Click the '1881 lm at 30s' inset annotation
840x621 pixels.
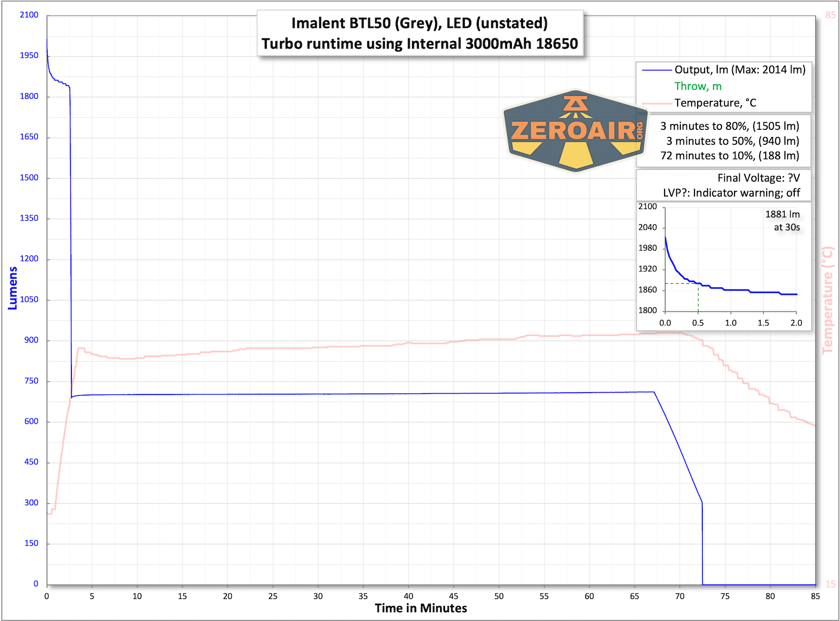[x=783, y=221]
